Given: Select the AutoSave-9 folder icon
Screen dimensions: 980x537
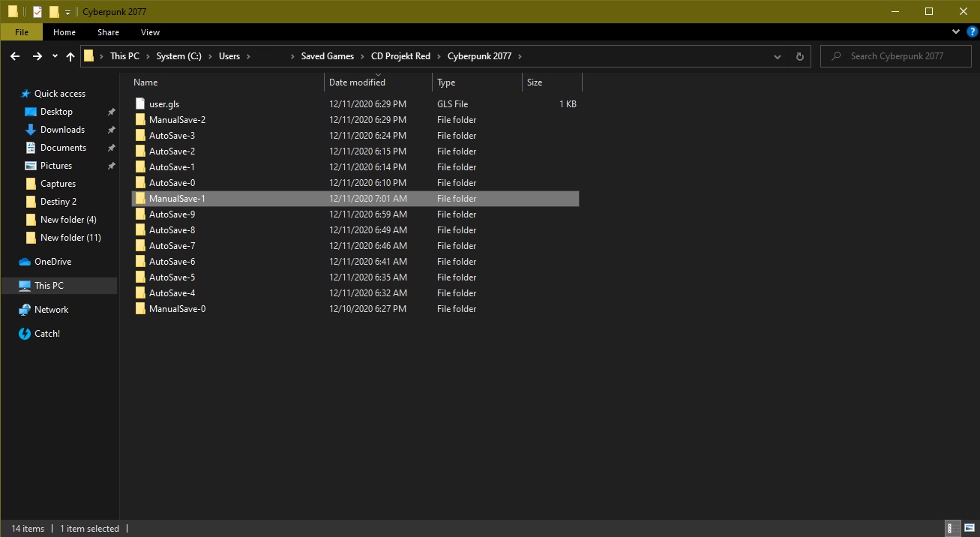Looking at the screenshot, I should tap(140, 214).
